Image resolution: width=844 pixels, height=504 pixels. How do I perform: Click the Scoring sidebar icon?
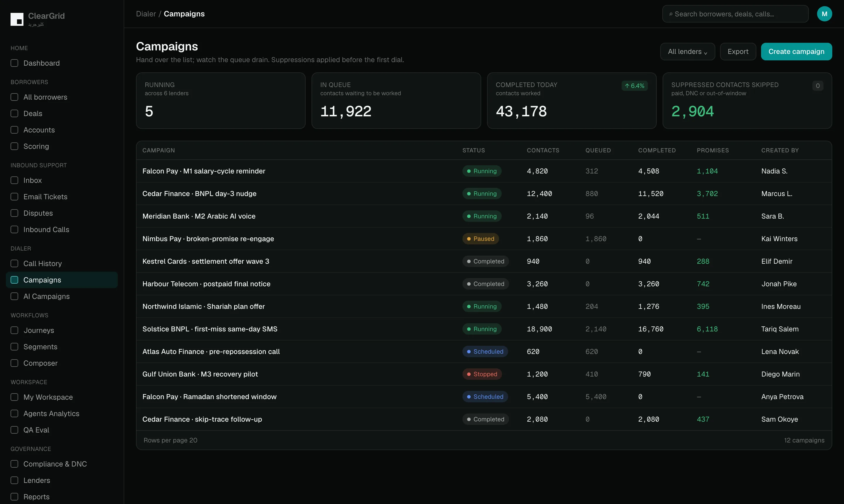click(14, 147)
